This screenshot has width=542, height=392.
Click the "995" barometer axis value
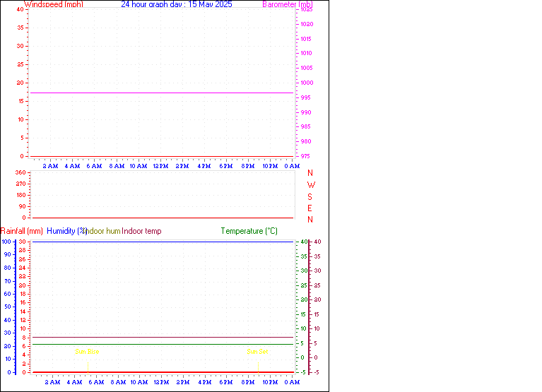pyautogui.click(x=305, y=97)
